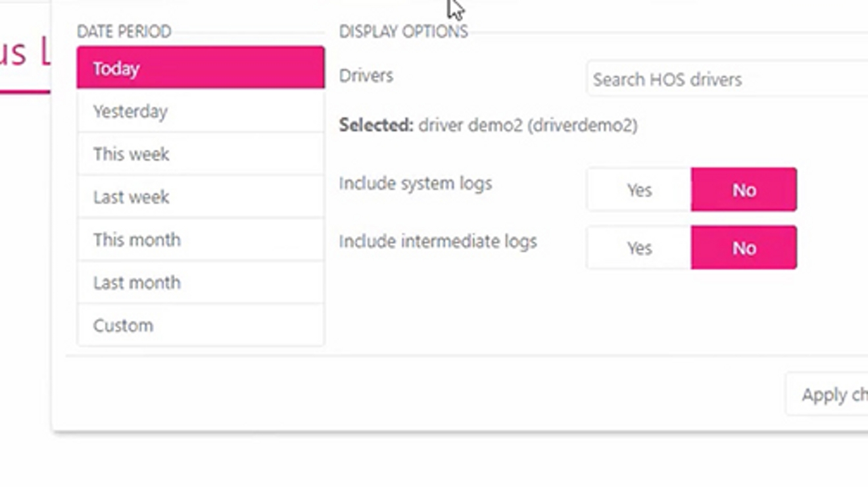
Task: Click the Drivers field label
Action: pyautogui.click(x=366, y=76)
